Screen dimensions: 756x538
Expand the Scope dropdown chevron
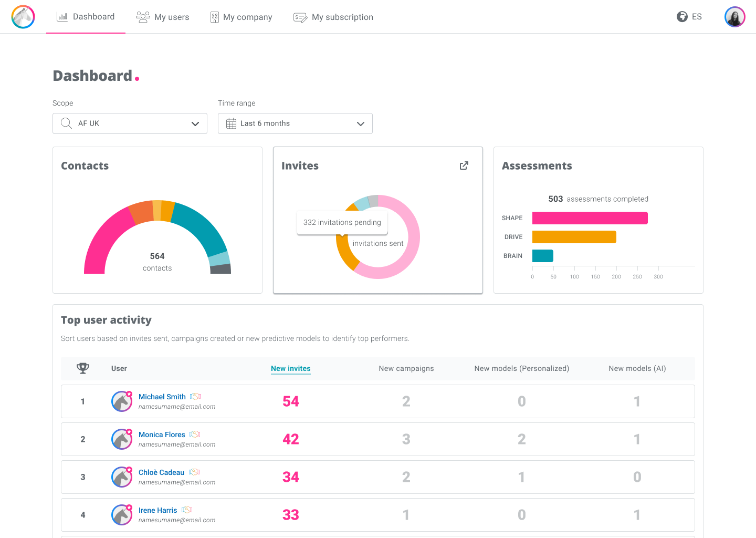point(195,123)
